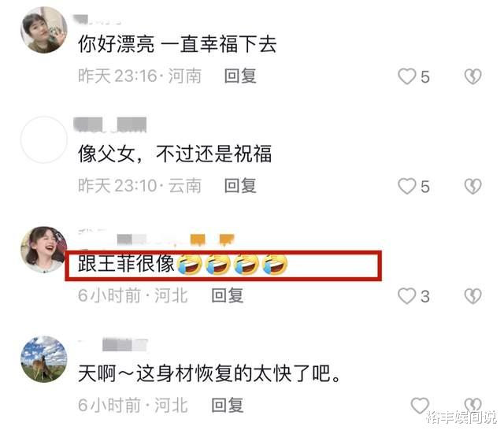Like the 像父女 comment
The image size is (504, 434).
tap(407, 186)
